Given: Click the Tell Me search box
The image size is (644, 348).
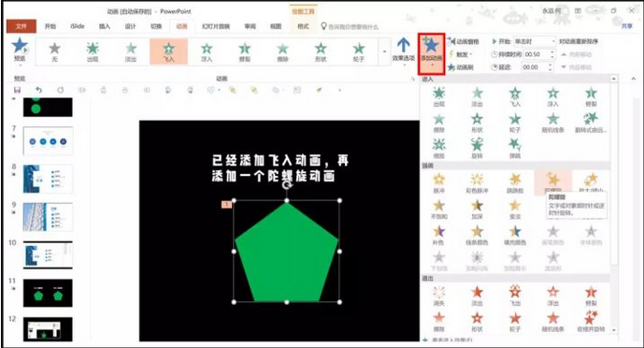Looking at the screenshot, I should coord(350,27).
